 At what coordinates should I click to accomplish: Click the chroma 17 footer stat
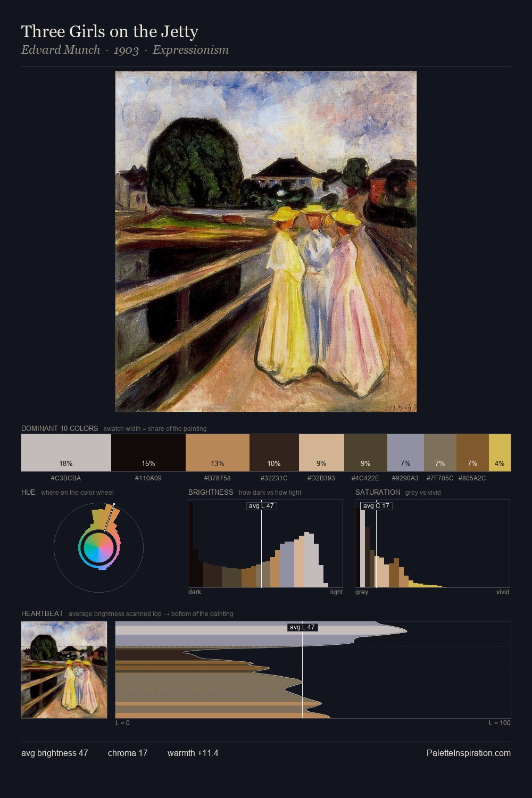[128, 753]
